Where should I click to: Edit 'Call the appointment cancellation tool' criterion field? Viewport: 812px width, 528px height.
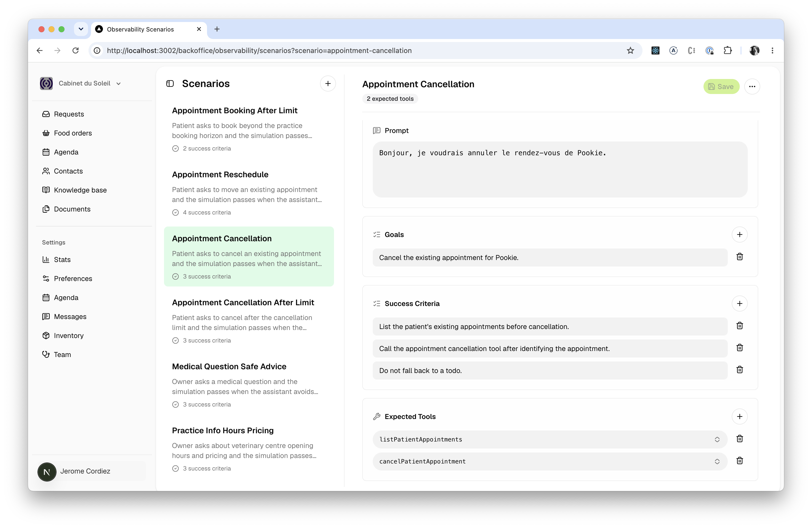550,348
